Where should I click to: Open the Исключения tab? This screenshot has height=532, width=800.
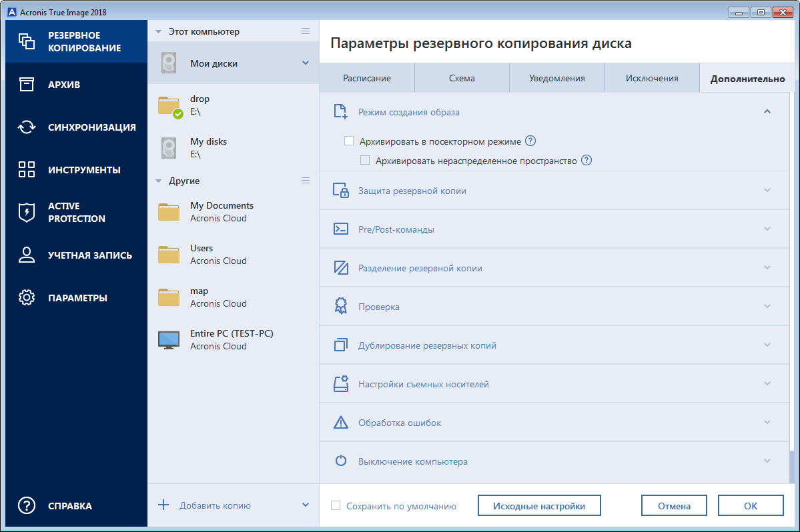(x=652, y=78)
